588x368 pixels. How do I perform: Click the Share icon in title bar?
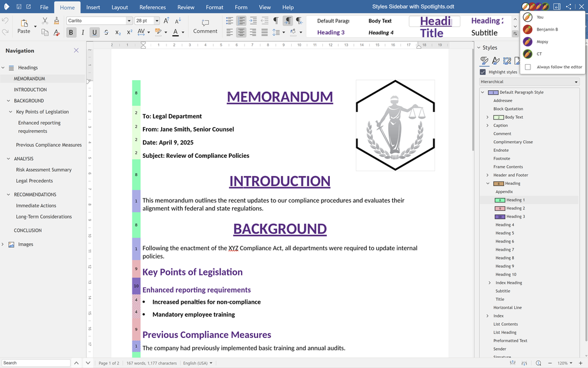point(569,6)
